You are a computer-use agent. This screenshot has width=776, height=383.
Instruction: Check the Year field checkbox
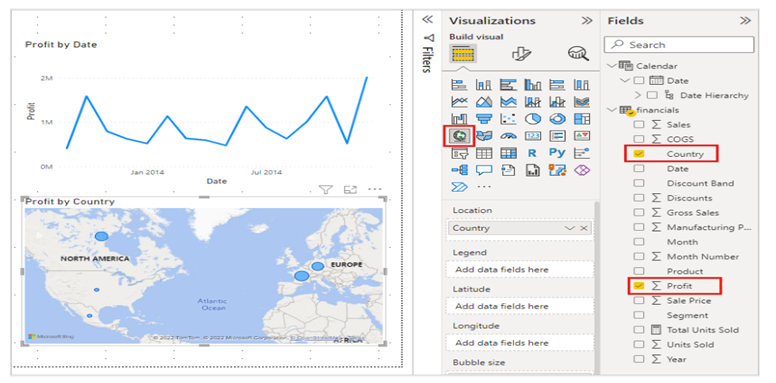(639, 359)
